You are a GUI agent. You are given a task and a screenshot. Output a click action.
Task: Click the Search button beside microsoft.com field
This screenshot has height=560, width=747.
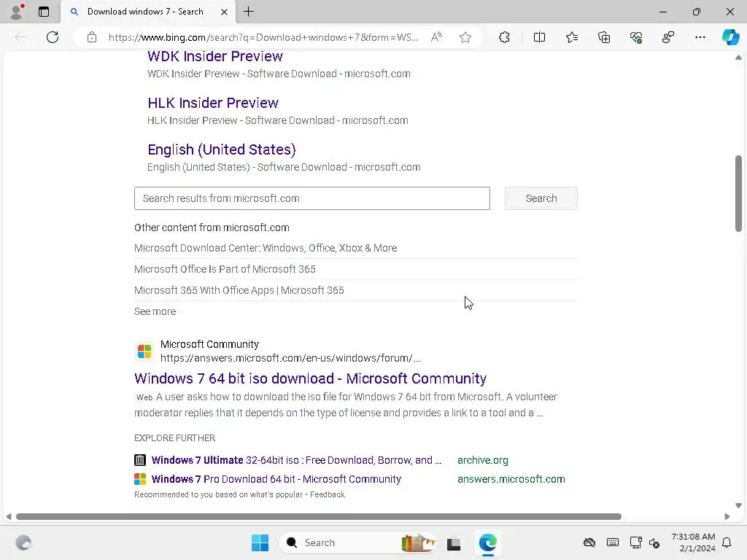[x=541, y=198]
